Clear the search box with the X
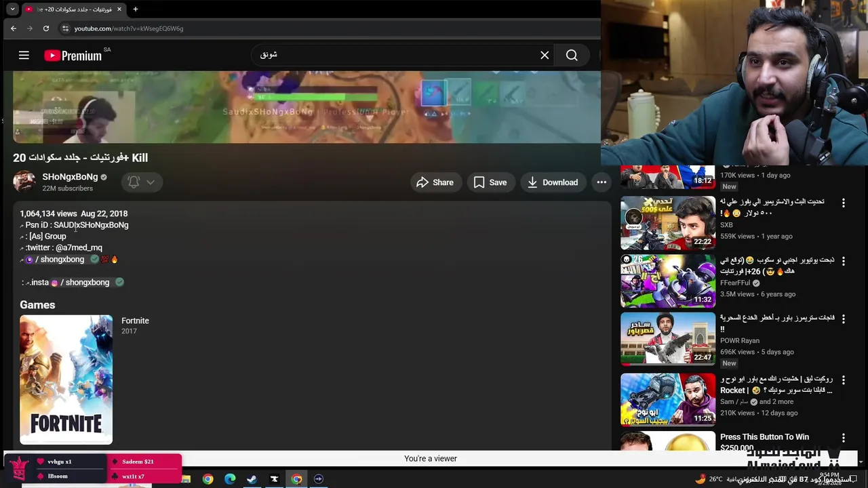Image resolution: width=868 pixels, height=488 pixels. point(545,55)
